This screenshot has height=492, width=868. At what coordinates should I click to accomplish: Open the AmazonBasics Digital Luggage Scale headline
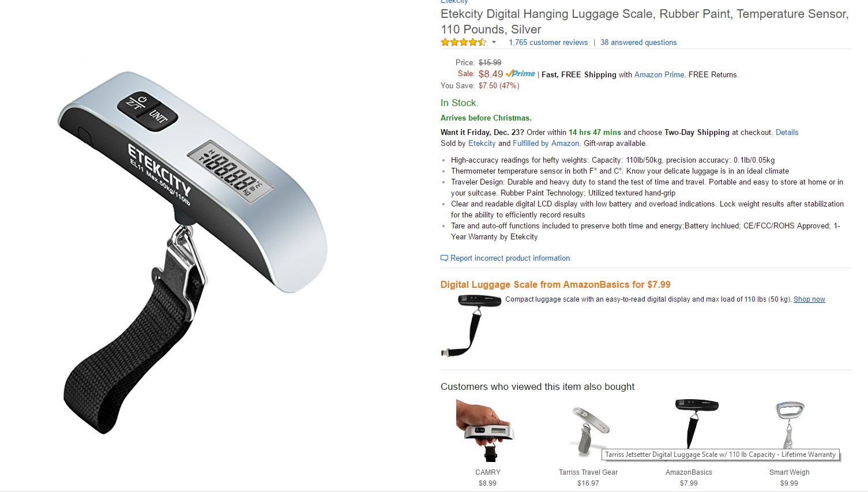pos(555,284)
